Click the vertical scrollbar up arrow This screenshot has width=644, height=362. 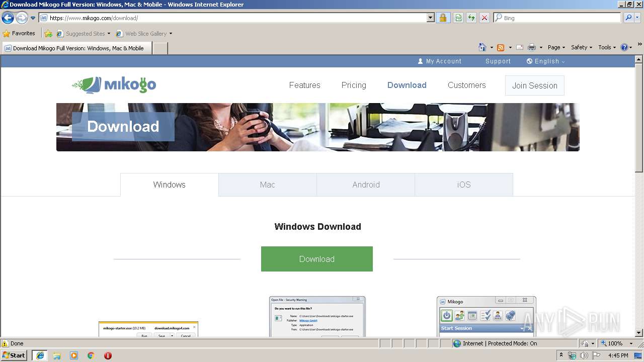[639, 59]
